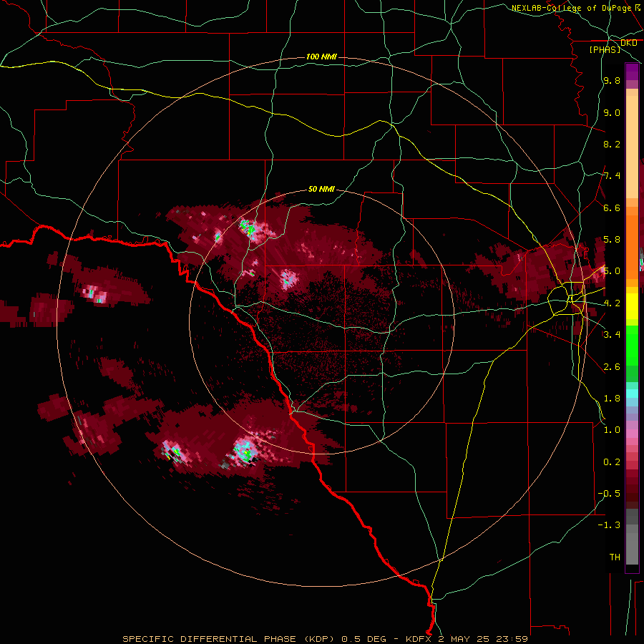Pick the bright green segment of color bar

tap(632, 345)
